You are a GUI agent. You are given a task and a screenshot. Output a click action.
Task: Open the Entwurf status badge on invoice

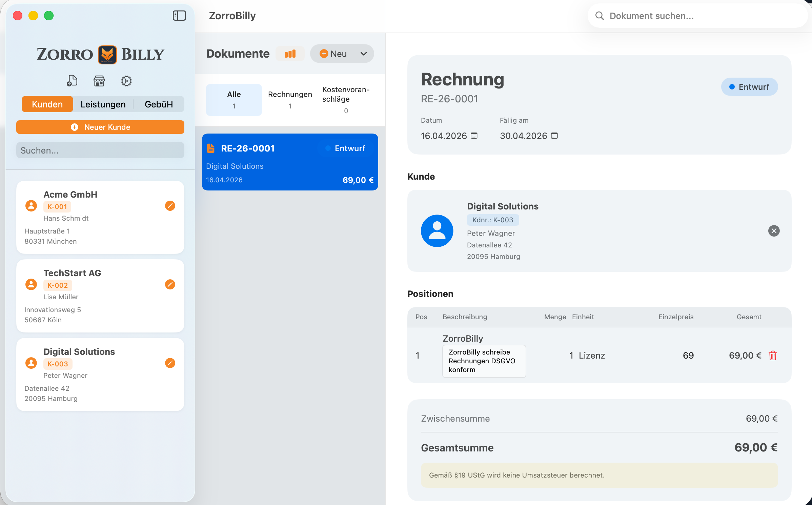click(x=749, y=87)
